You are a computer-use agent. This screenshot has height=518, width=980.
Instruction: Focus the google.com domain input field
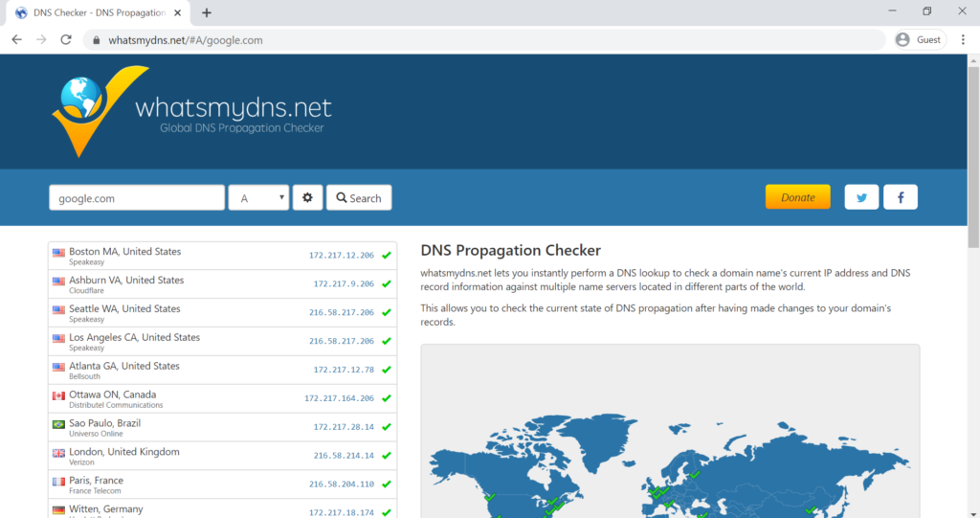pos(137,197)
